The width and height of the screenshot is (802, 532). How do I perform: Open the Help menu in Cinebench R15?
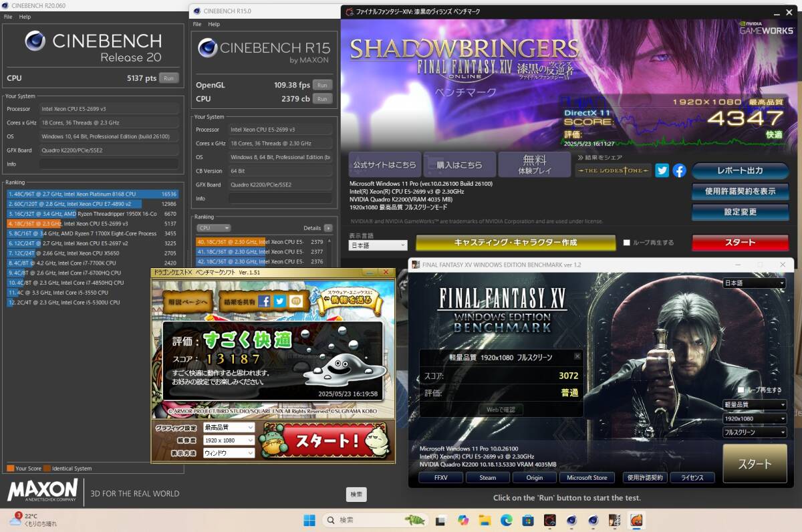[214, 24]
